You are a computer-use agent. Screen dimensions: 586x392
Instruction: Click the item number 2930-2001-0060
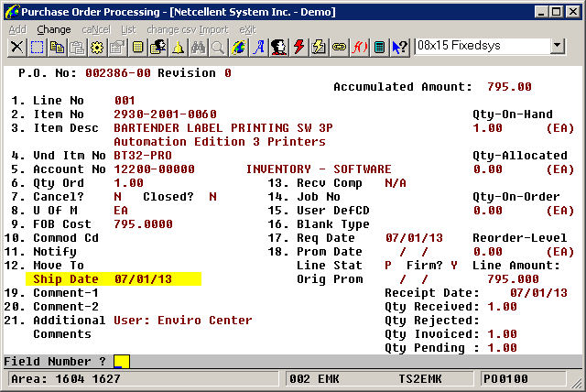165,114
